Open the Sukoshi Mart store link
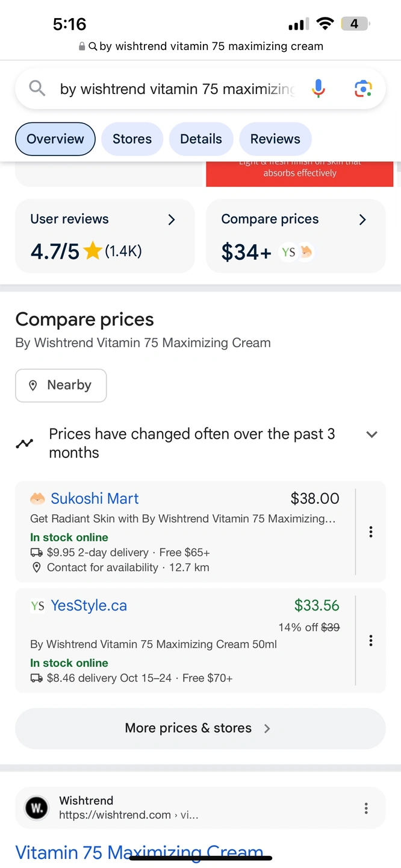The image size is (401, 868). (x=95, y=498)
